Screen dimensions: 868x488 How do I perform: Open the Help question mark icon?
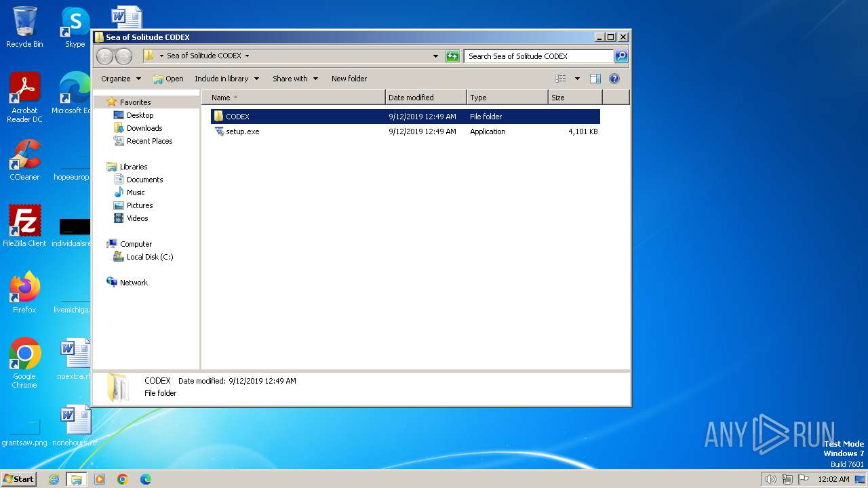tap(614, 79)
